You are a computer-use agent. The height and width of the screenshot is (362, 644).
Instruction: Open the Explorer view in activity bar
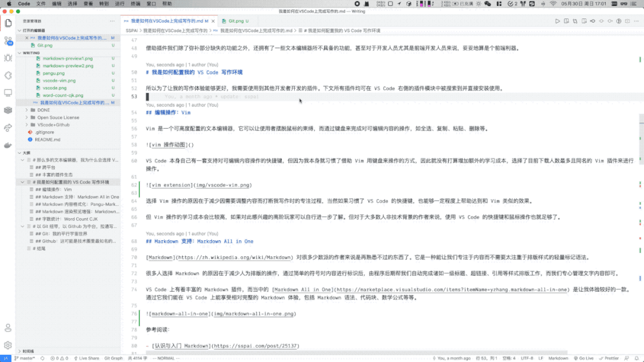(8, 23)
